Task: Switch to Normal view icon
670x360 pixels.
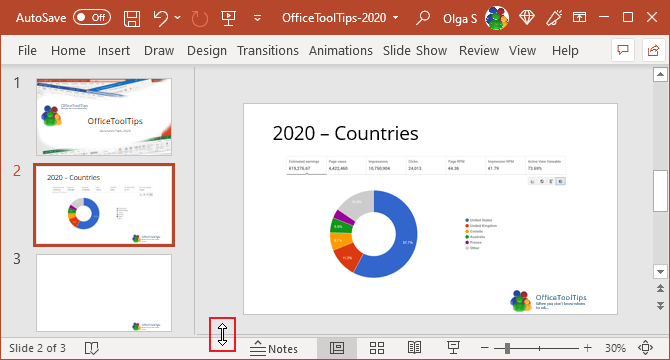Action: click(337, 348)
